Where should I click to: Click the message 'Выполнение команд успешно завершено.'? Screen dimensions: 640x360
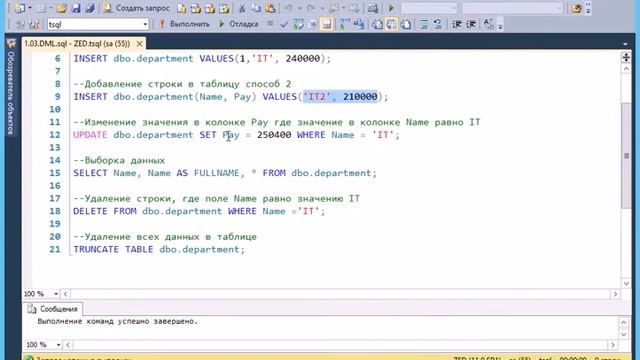(x=118, y=321)
